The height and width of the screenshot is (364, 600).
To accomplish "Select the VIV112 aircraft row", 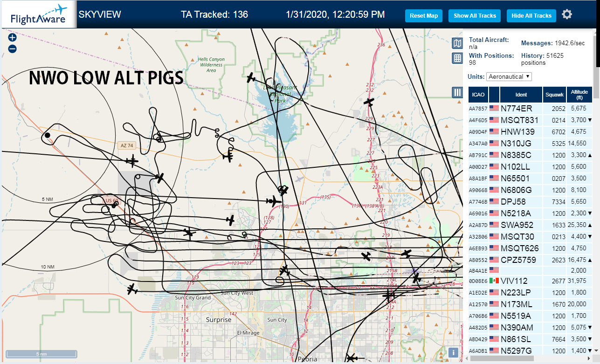I will coord(531,281).
